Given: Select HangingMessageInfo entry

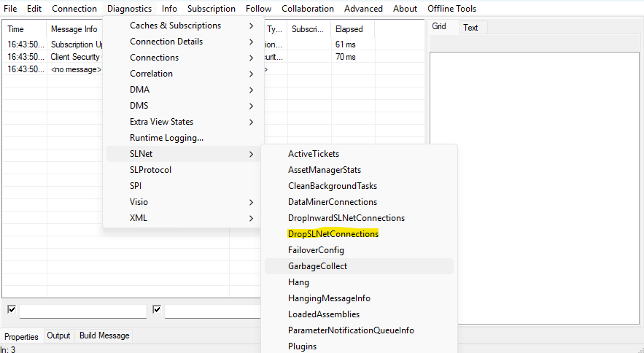Looking at the screenshot, I should 359,298.
